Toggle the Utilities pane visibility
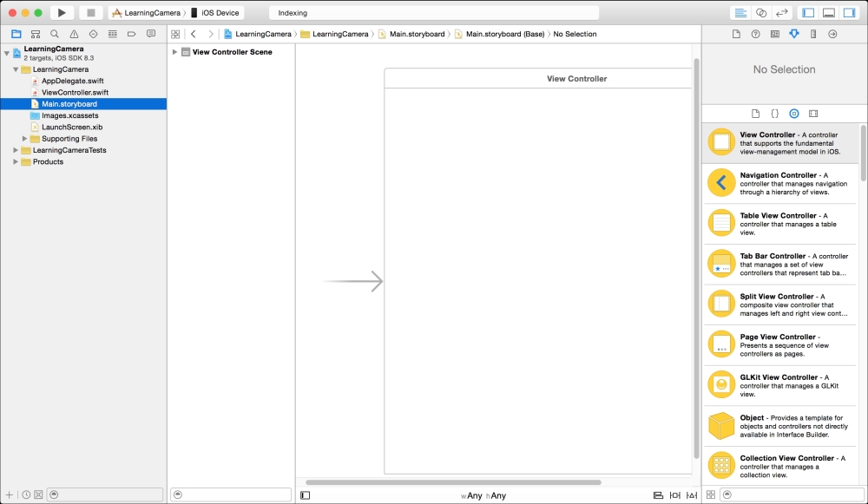The image size is (868, 504). (849, 13)
